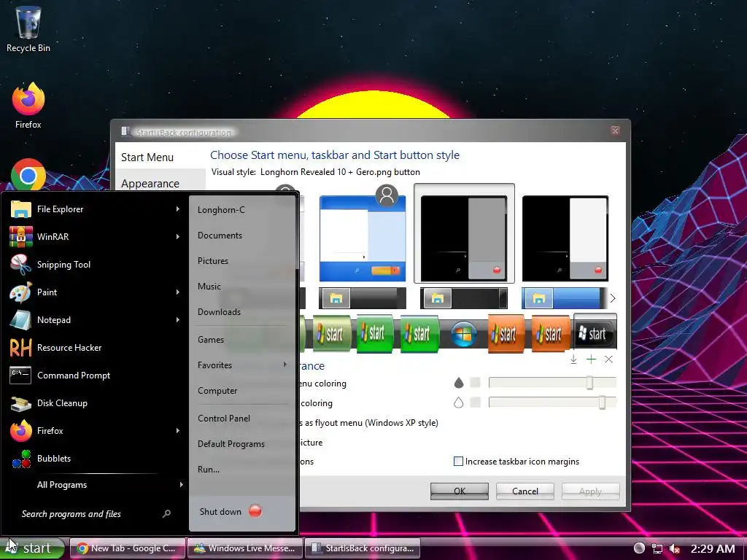The image size is (747, 560).
Task: Switch to Windows Live Messenger taskbar button
Action: click(245, 548)
